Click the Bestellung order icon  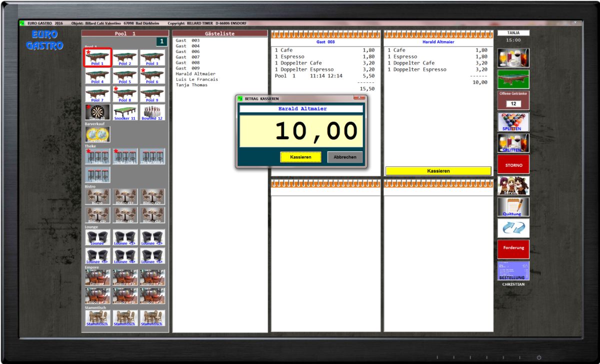pos(513,271)
